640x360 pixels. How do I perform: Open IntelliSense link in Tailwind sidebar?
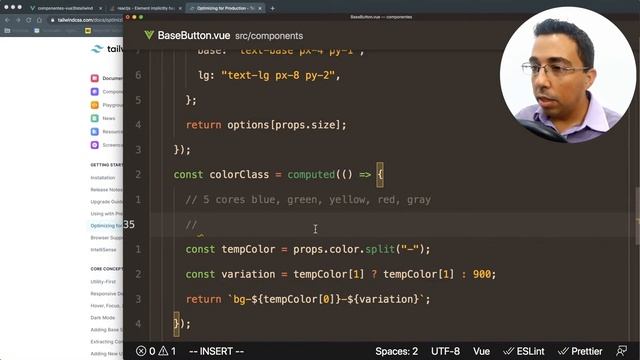(103, 249)
